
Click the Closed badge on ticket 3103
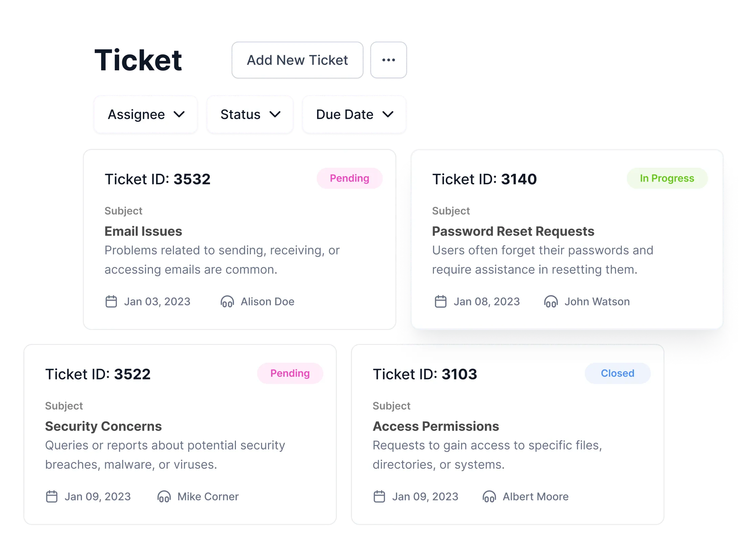click(617, 373)
